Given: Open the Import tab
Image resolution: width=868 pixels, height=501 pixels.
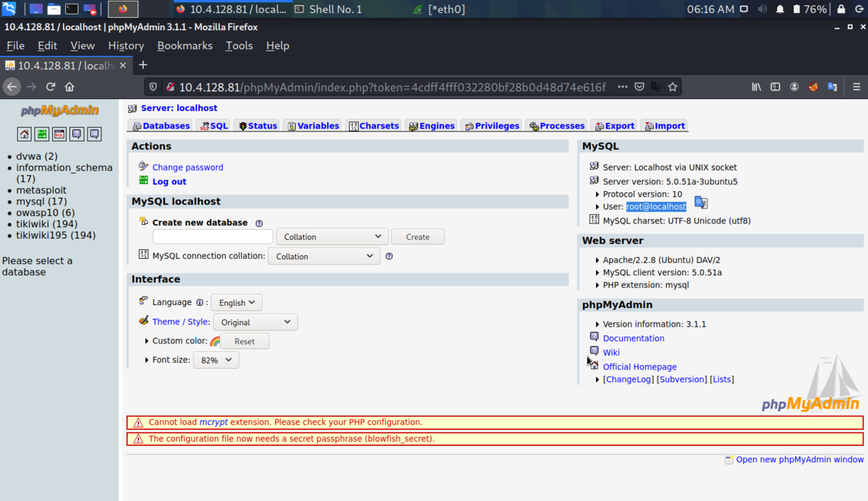Looking at the screenshot, I should click(x=664, y=126).
